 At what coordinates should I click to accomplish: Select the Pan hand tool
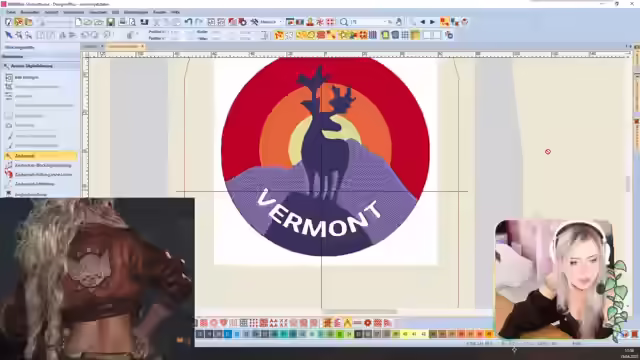coord(399,22)
